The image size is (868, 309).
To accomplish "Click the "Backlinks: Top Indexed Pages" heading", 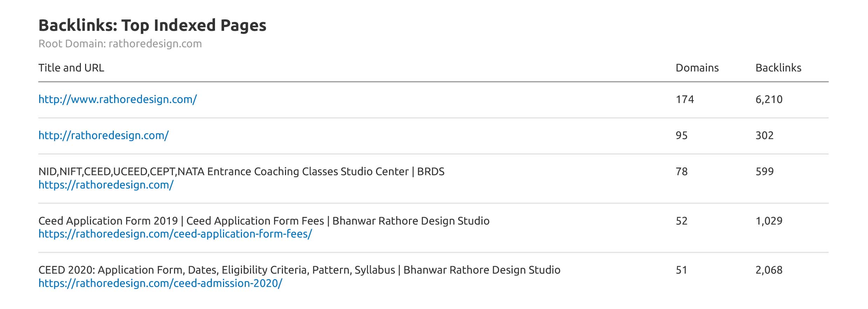I will click(152, 26).
